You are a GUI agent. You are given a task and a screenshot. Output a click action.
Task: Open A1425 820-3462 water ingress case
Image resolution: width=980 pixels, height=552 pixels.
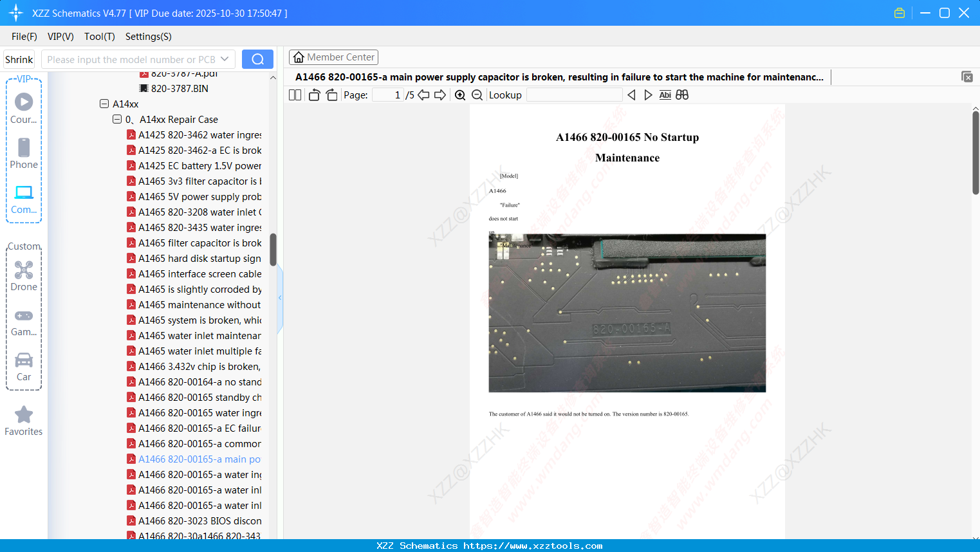[194, 134]
